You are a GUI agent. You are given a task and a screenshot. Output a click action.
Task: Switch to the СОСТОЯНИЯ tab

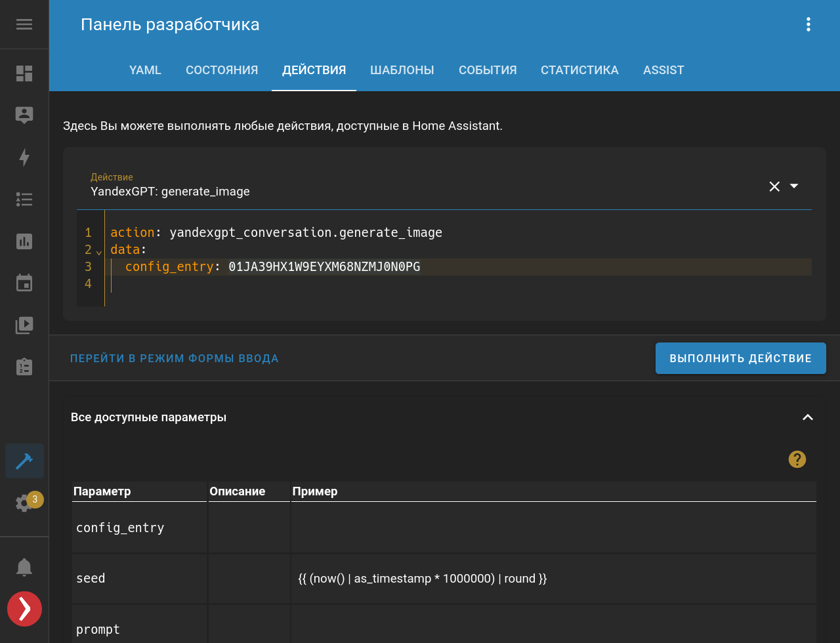coord(222,70)
